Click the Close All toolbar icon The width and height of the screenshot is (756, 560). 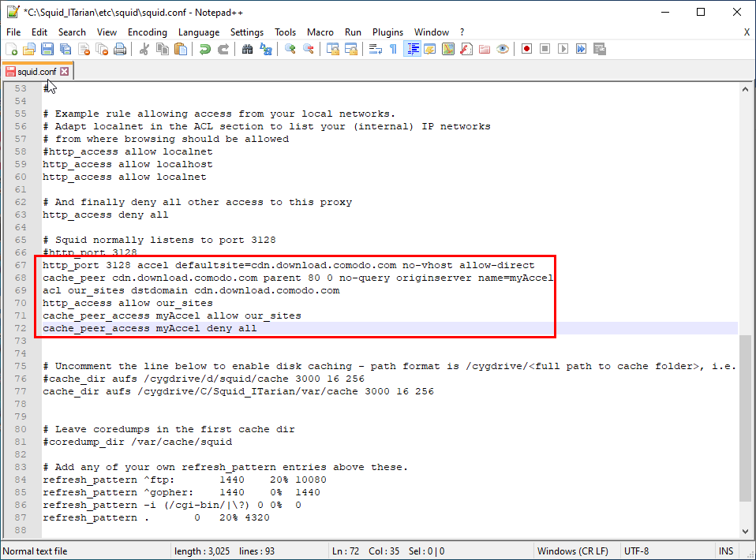pyautogui.click(x=103, y=49)
